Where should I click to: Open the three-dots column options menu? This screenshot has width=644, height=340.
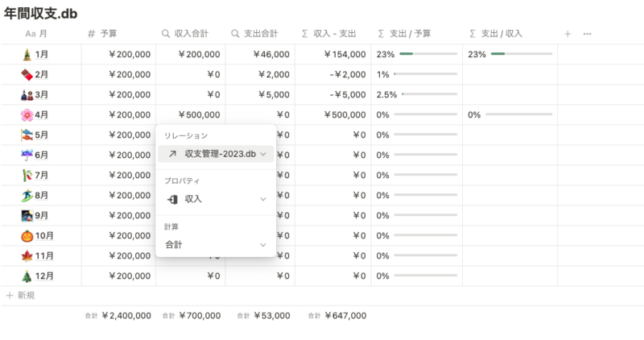click(x=587, y=34)
